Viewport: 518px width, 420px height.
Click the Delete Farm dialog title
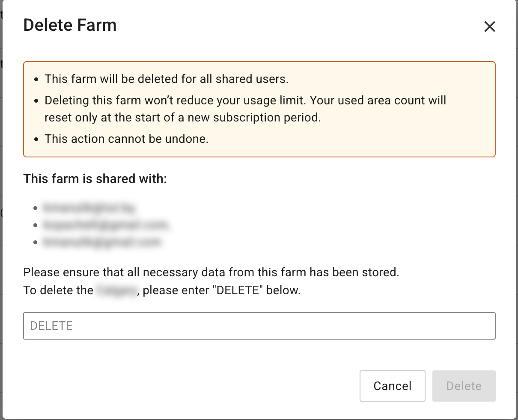click(70, 25)
